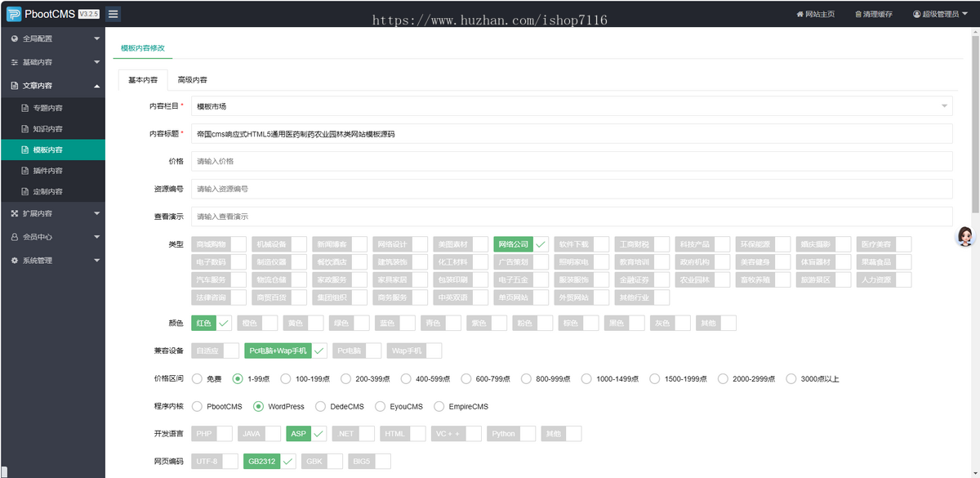Open the 内容栏目 模板市场 dropdown

coord(572,106)
